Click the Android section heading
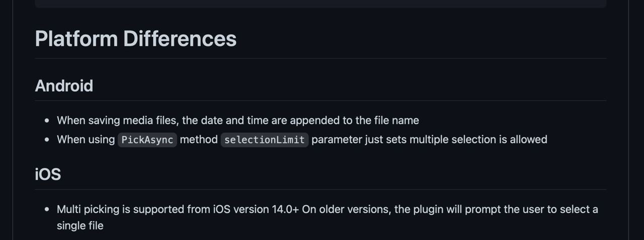This screenshot has height=240, width=644. [64, 86]
